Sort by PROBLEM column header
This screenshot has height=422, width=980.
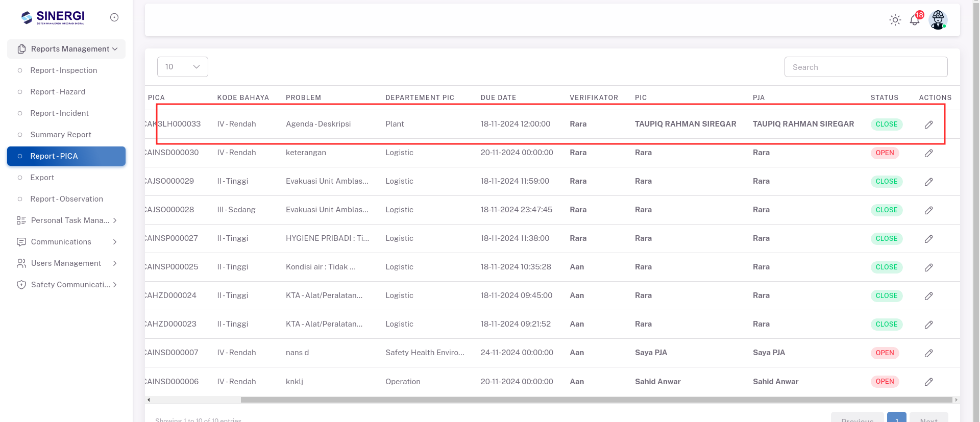303,97
